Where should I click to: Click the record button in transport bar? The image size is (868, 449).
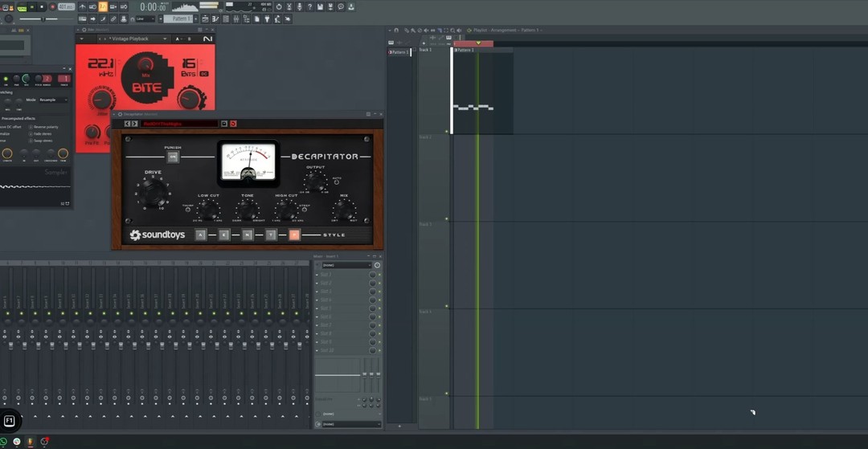[x=52, y=6]
